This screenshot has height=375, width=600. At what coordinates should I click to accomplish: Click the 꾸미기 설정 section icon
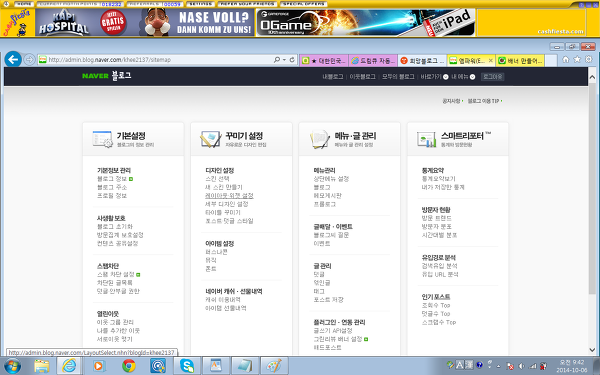pos(211,139)
